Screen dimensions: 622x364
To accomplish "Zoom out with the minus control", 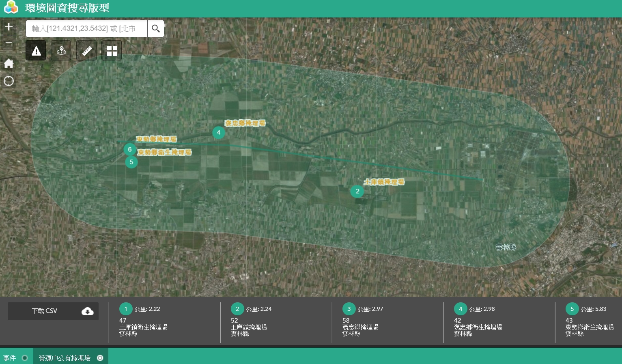I will pos(9,42).
